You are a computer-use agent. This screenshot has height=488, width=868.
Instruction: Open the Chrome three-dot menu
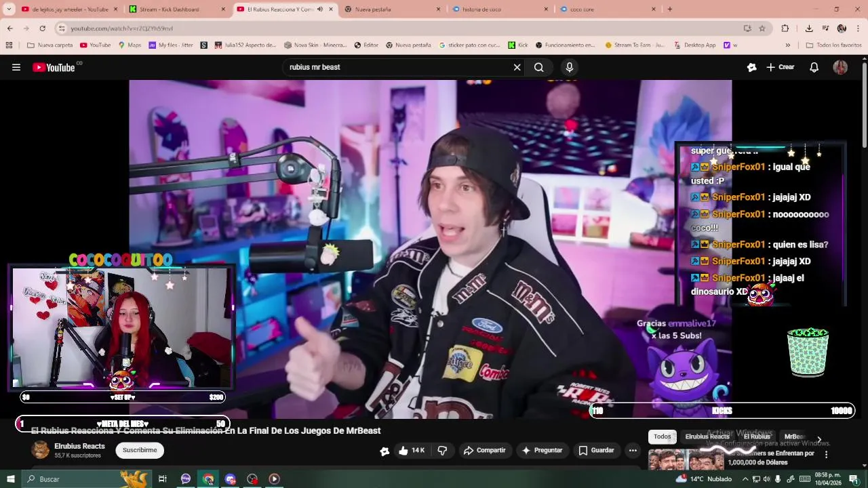click(x=859, y=28)
